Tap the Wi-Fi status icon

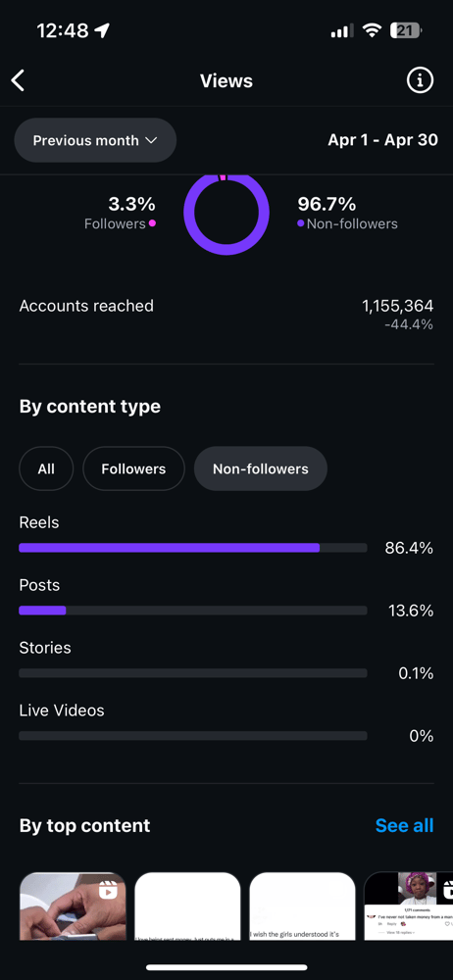(373, 30)
